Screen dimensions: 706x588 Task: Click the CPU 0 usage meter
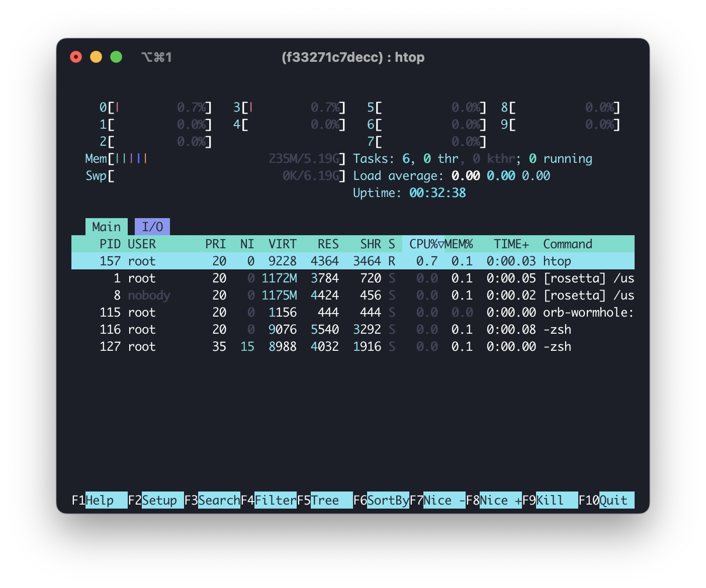tap(155, 107)
